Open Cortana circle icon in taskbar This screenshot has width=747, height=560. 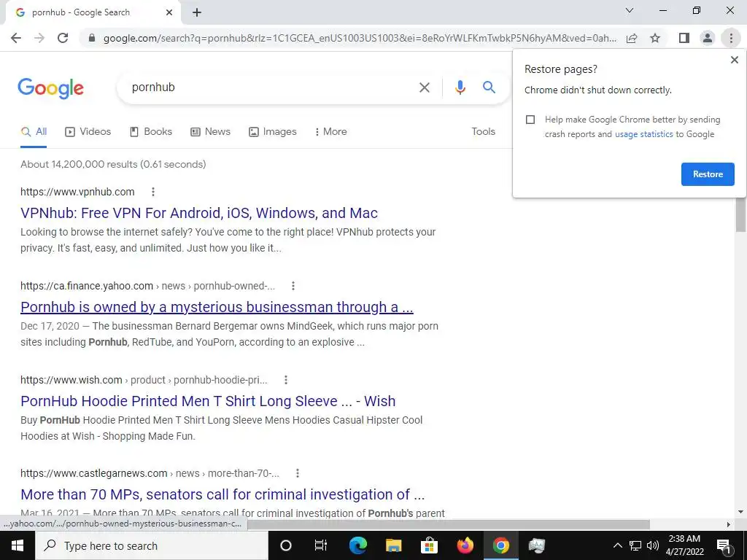286,545
